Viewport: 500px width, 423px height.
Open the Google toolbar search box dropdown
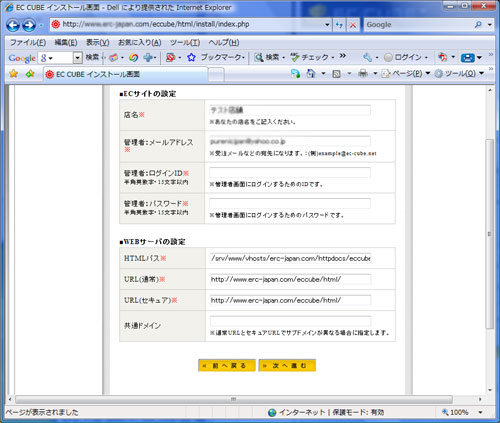[77, 58]
